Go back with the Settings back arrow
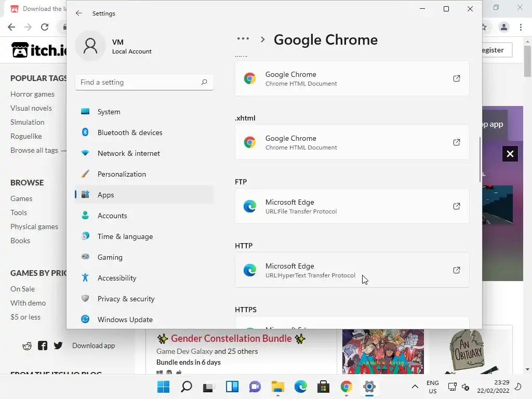Screen dimensions: 532x399 (79, 13)
